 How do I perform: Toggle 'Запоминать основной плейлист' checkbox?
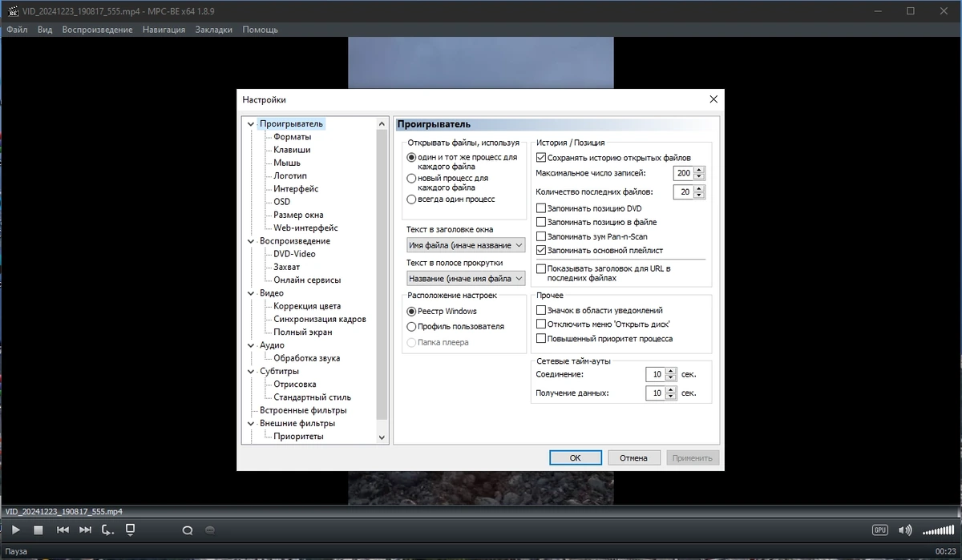[x=541, y=250]
